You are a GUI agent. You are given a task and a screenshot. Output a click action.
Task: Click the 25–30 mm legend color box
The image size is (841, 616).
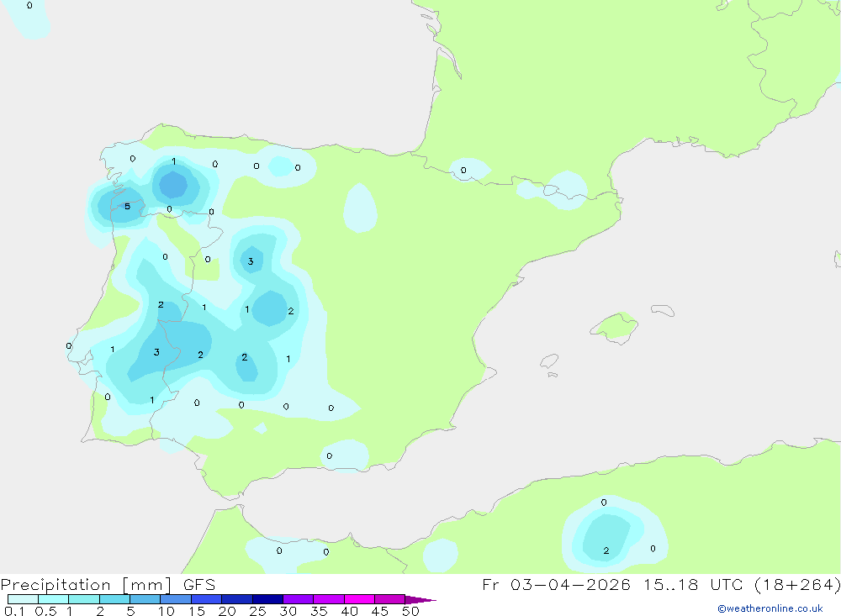(x=267, y=599)
